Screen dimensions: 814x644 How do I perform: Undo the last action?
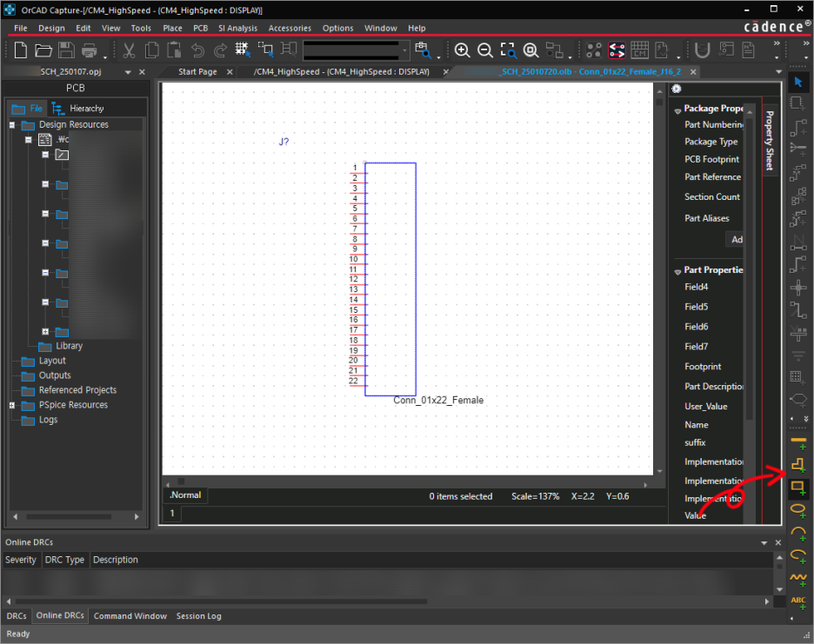point(197,50)
